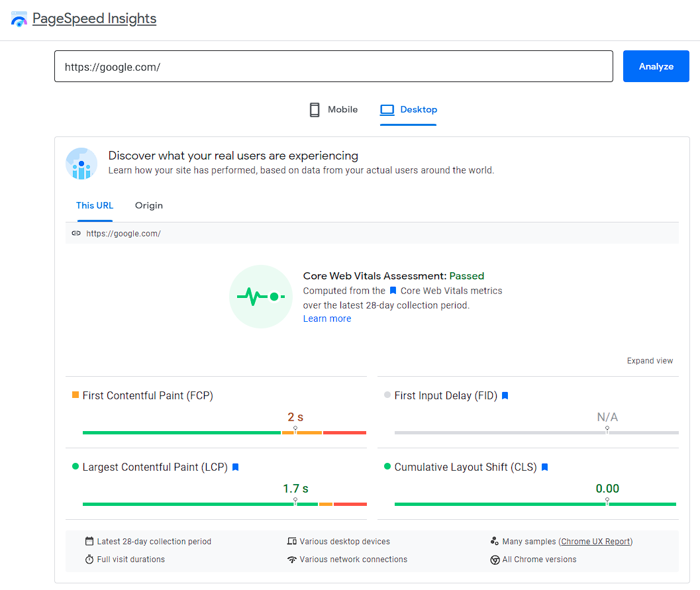Click the Core Web Vitals Assessment Passed heading
This screenshot has height=590, width=700.
393,276
